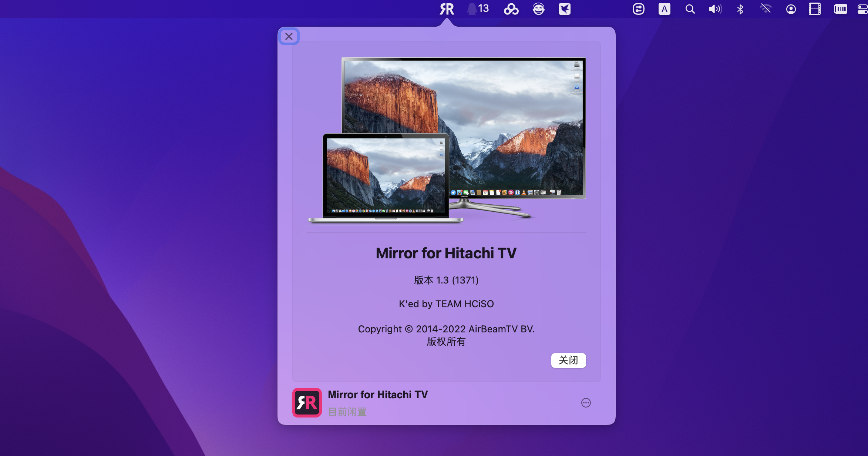The image size is (868, 456).
Task: Click the film strip menu bar item
Action: click(814, 9)
